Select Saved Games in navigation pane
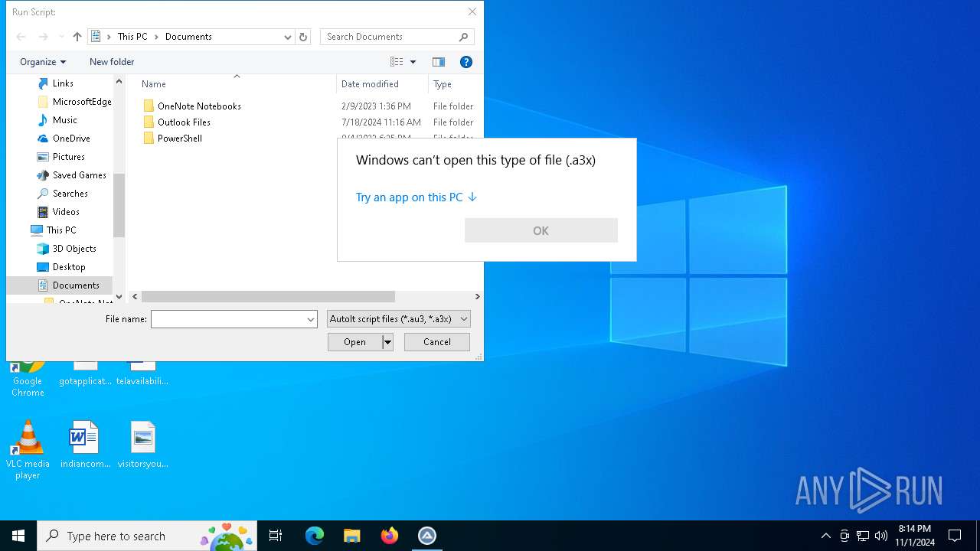 click(80, 175)
